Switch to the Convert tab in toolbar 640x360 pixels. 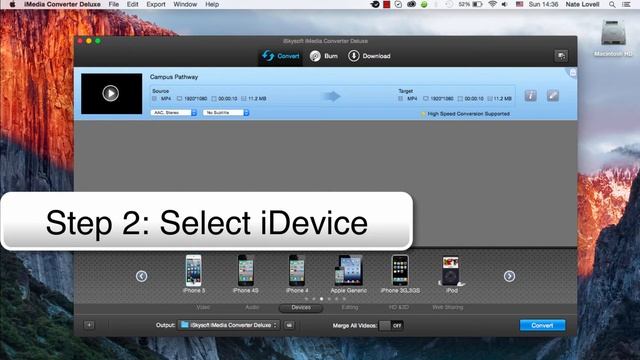point(280,56)
